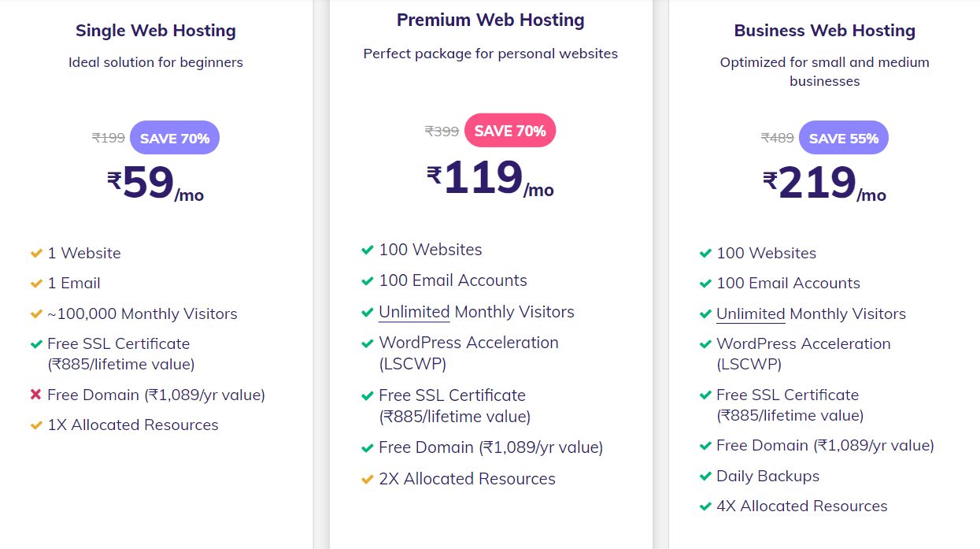Click the struck-through ₹489 price
The image size is (980, 549).
[777, 138]
